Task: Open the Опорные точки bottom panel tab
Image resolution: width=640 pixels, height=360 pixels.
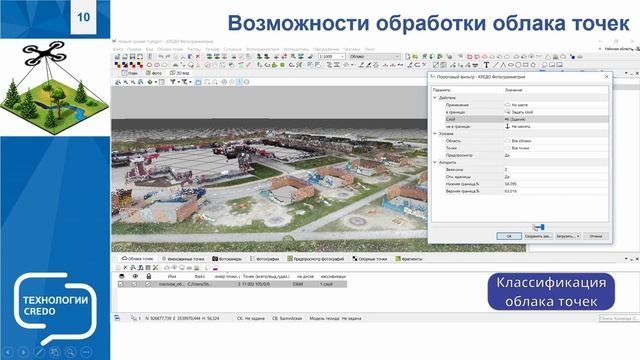Action: point(370,259)
